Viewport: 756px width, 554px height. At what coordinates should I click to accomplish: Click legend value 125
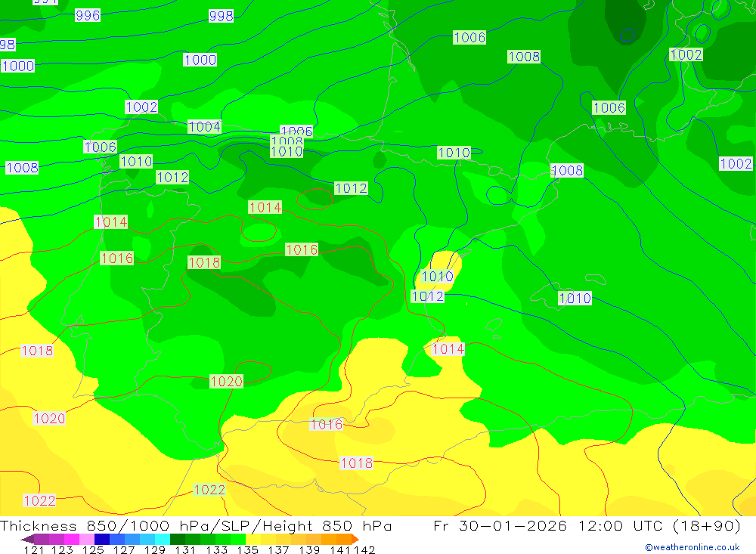coord(93,549)
